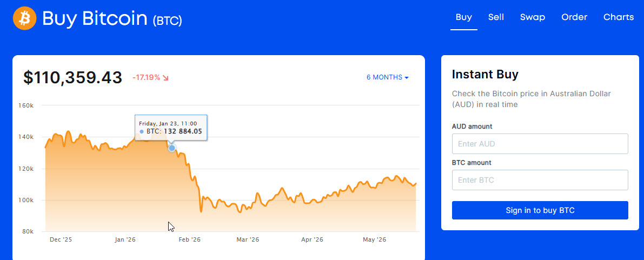Click the AUD amount field label
644x260 pixels.
coord(472,126)
